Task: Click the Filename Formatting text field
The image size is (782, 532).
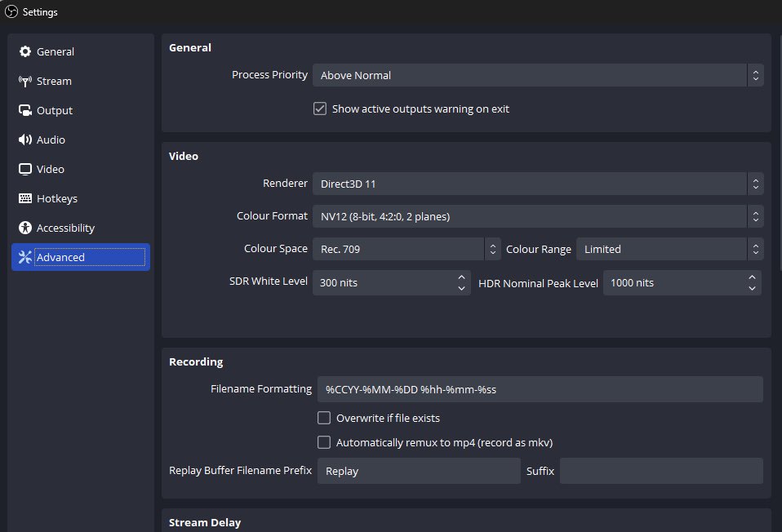Action: [x=540, y=389]
